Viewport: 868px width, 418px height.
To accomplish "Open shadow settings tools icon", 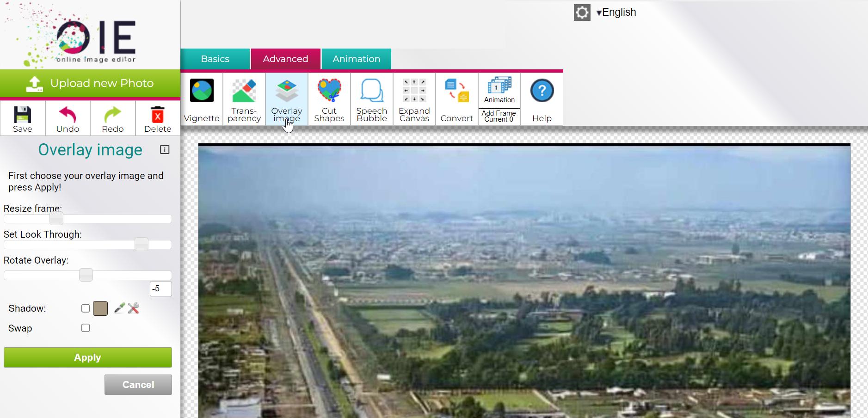I will 134,308.
